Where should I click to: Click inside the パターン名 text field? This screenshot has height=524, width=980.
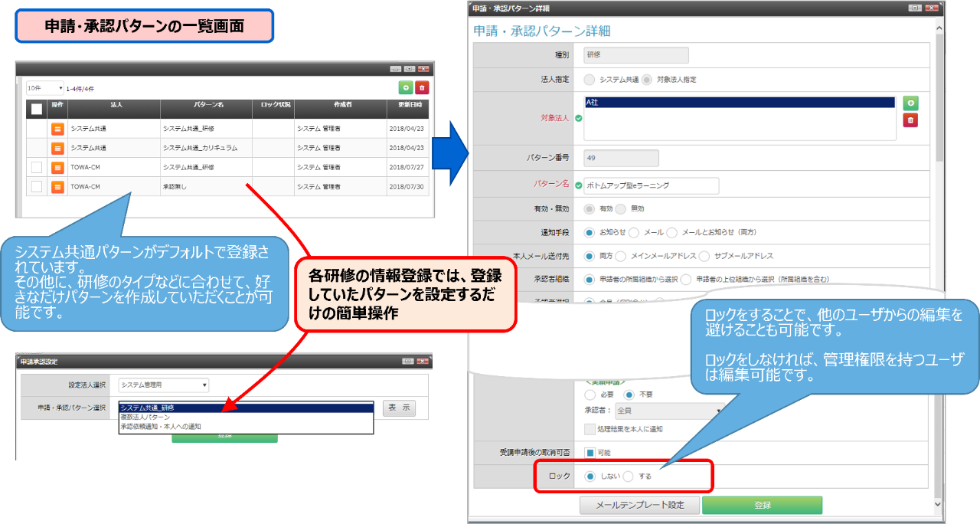651,185
